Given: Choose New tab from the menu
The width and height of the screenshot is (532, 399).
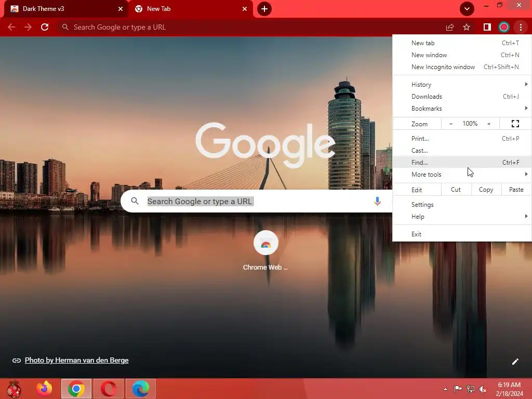Looking at the screenshot, I should click(x=462, y=43).
